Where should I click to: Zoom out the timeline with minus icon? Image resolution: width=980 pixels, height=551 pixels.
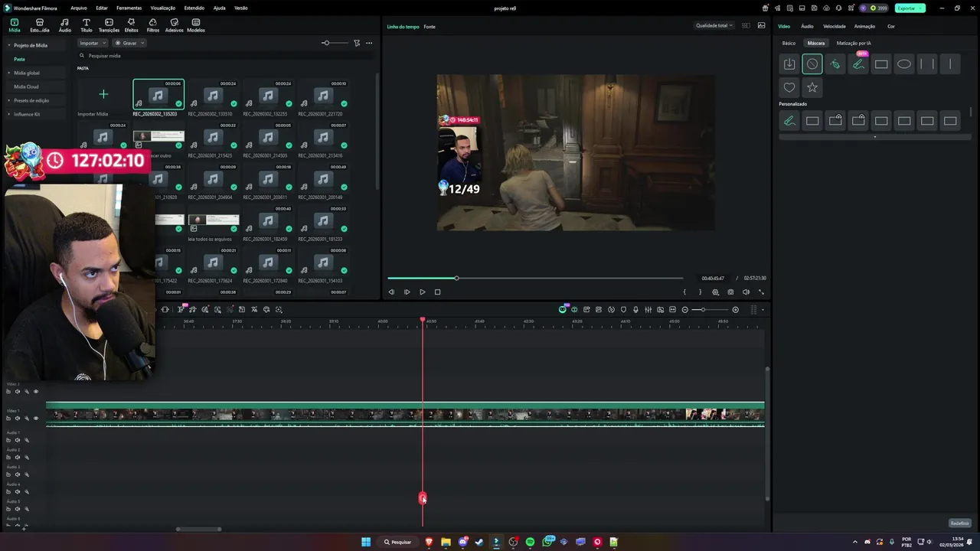click(x=685, y=309)
